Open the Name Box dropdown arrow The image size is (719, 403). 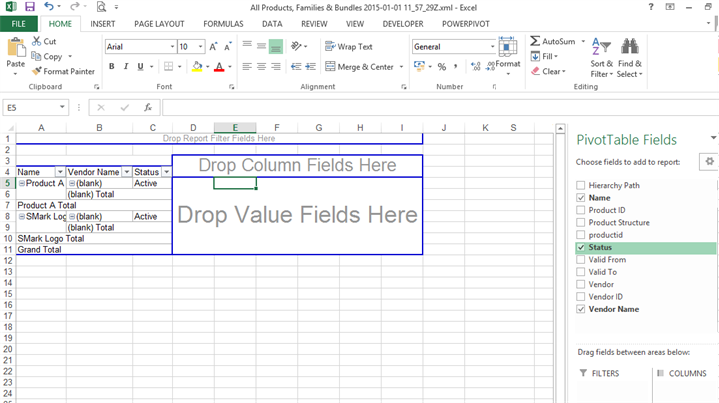click(62, 107)
